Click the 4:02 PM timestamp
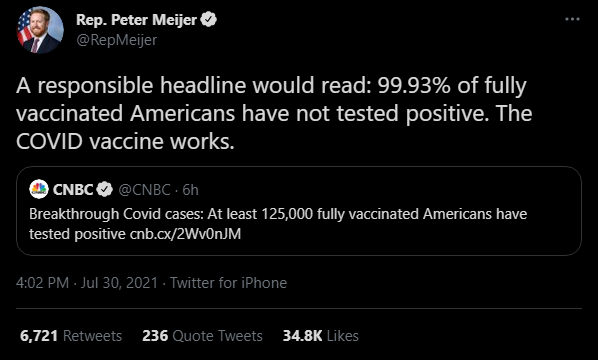This screenshot has width=598, height=360. pos(42,283)
